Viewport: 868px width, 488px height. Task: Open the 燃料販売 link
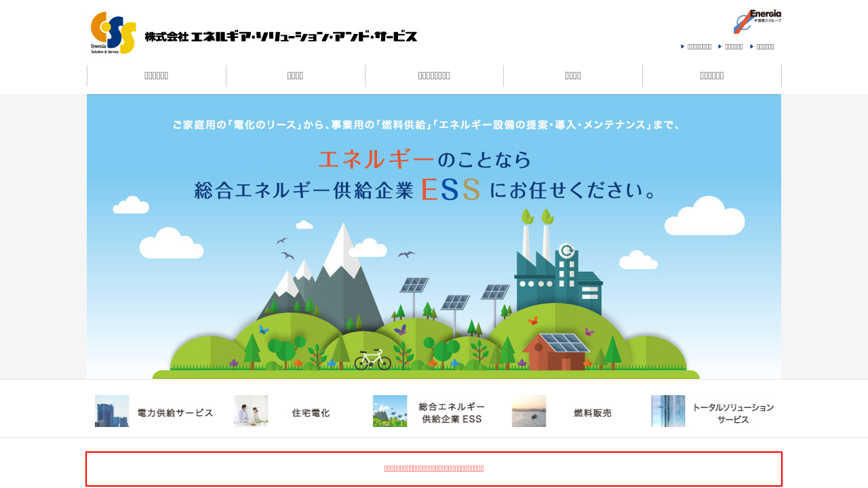click(592, 413)
